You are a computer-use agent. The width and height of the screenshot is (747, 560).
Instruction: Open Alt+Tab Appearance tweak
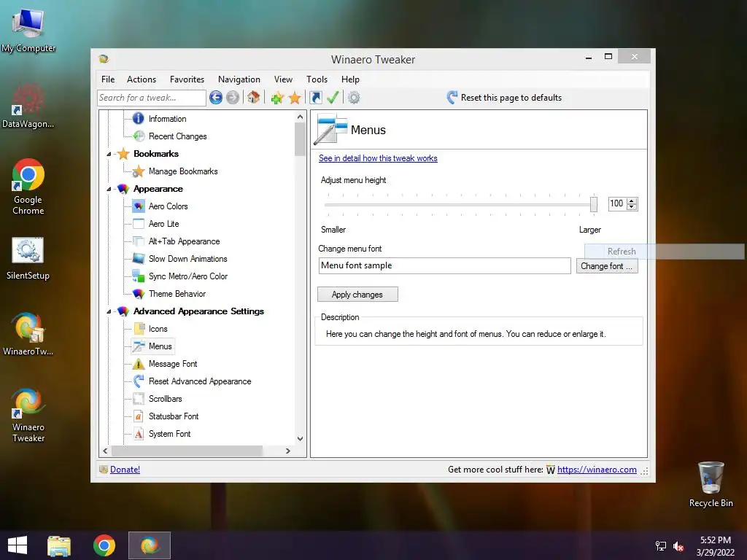pyautogui.click(x=184, y=241)
